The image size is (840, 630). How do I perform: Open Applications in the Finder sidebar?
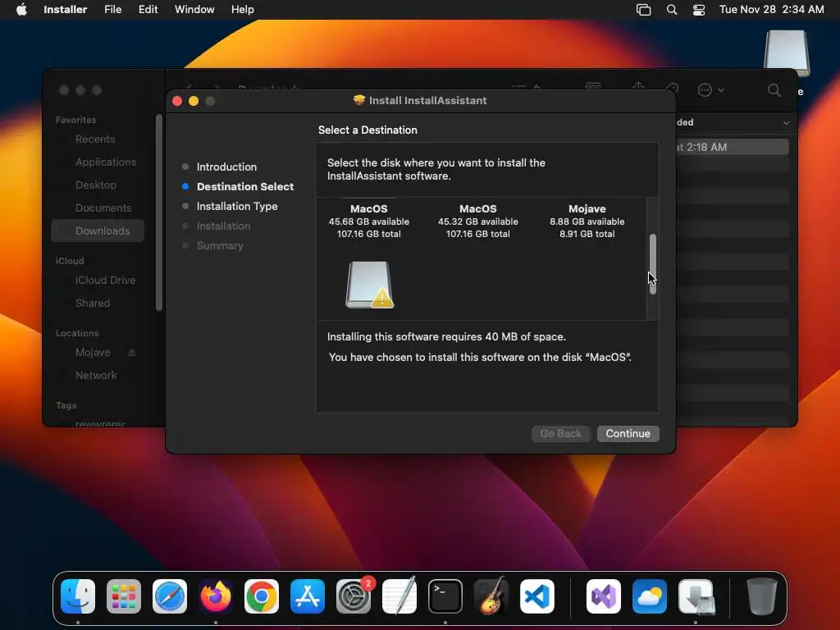pos(106,162)
